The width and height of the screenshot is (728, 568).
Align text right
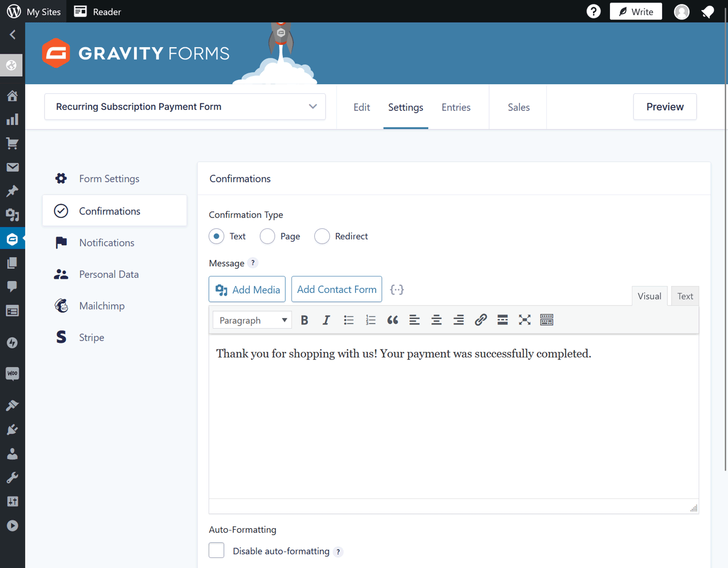458,320
